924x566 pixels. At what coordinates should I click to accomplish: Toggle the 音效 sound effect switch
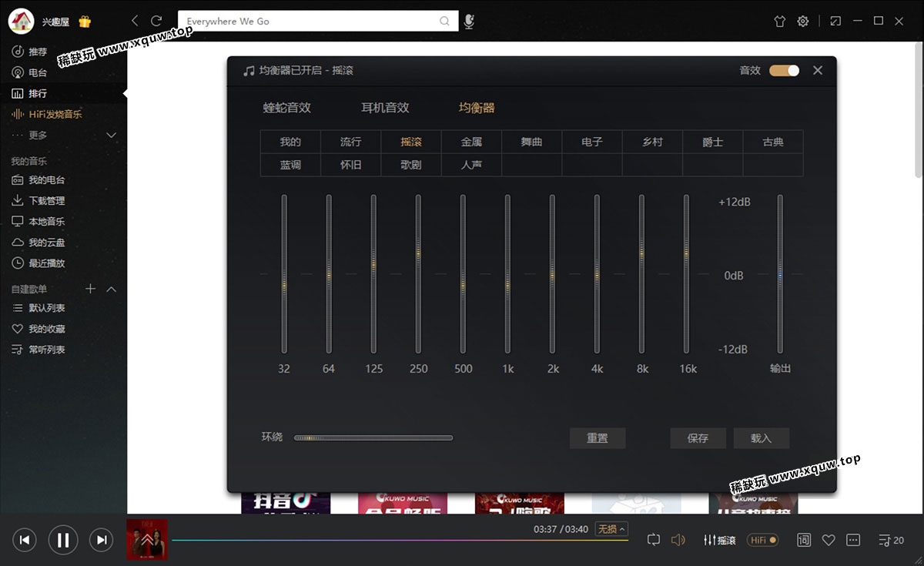[784, 70]
